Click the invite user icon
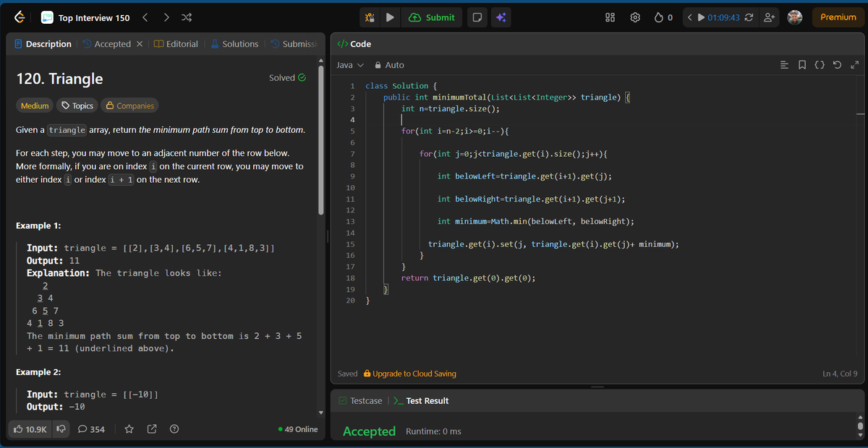Screen dimensions: 868x448 point(770,17)
